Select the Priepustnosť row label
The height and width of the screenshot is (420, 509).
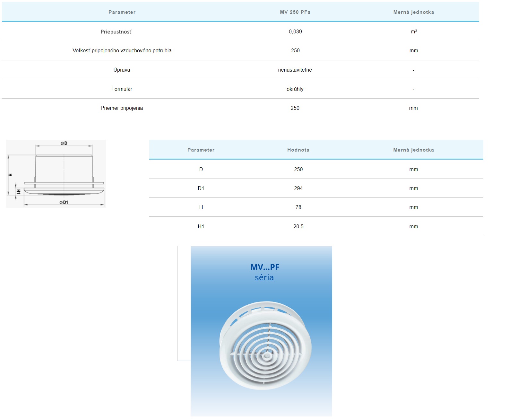116,32
